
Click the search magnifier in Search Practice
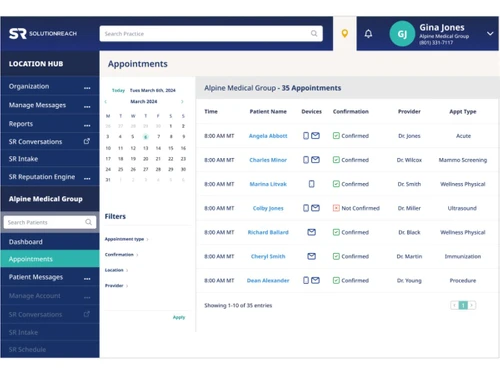pos(314,34)
